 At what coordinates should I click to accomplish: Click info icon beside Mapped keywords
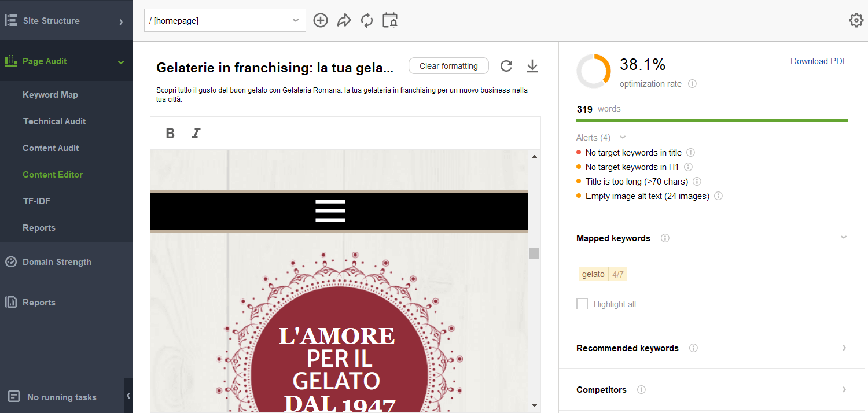tap(665, 238)
